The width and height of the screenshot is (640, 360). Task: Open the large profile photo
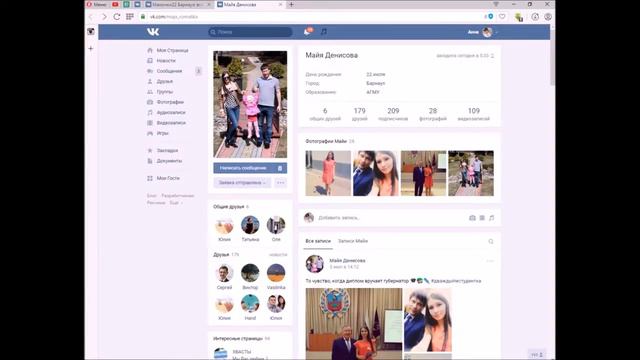(250, 104)
